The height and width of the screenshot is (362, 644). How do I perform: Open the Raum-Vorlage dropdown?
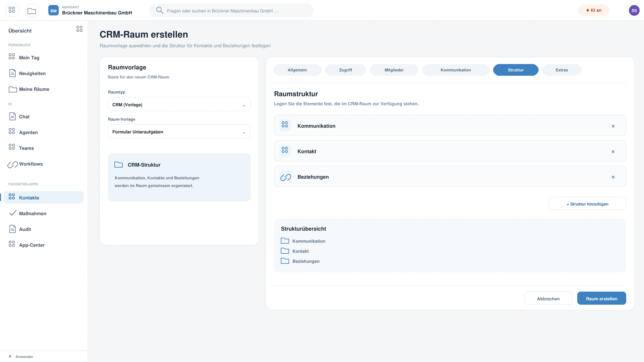tap(179, 131)
